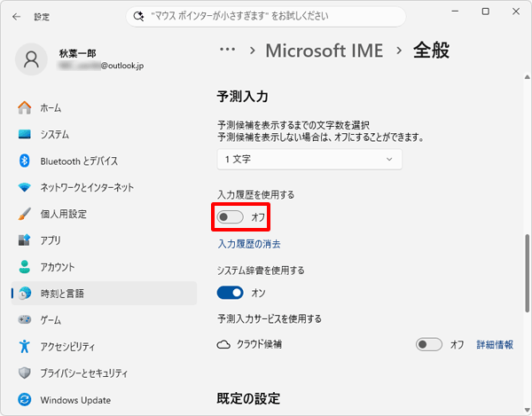Toggle 入力履歴を使用する switch
532x416 pixels.
[x=230, y=217]
